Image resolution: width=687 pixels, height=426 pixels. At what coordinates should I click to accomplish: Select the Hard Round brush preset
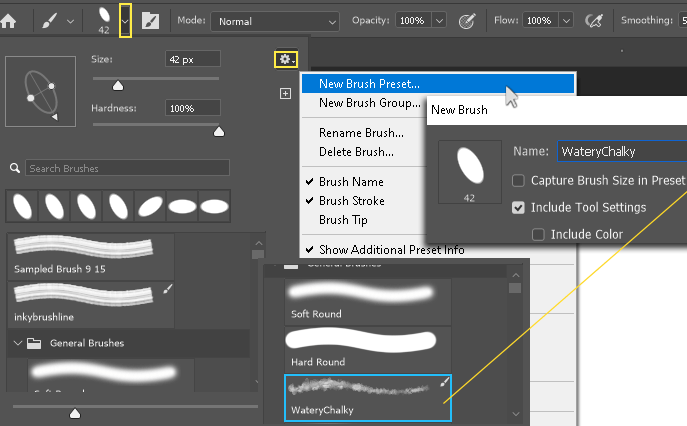(x=368, y=349)
